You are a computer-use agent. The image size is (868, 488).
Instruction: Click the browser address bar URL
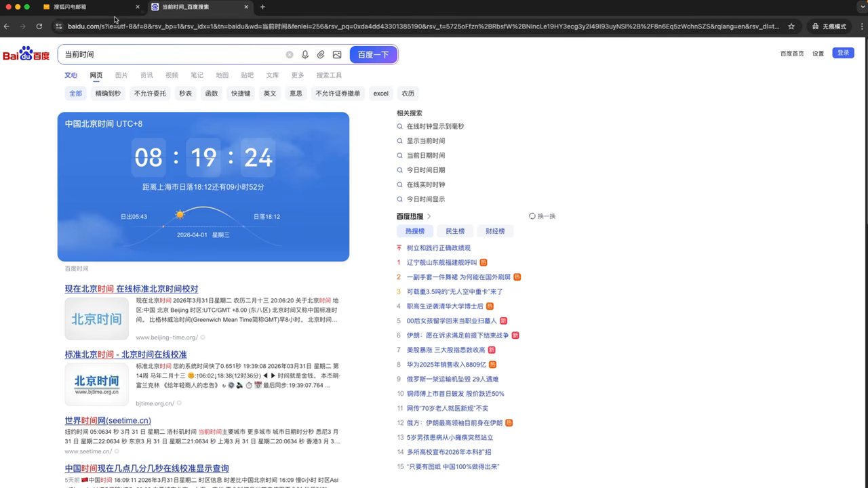pos(424,26)
